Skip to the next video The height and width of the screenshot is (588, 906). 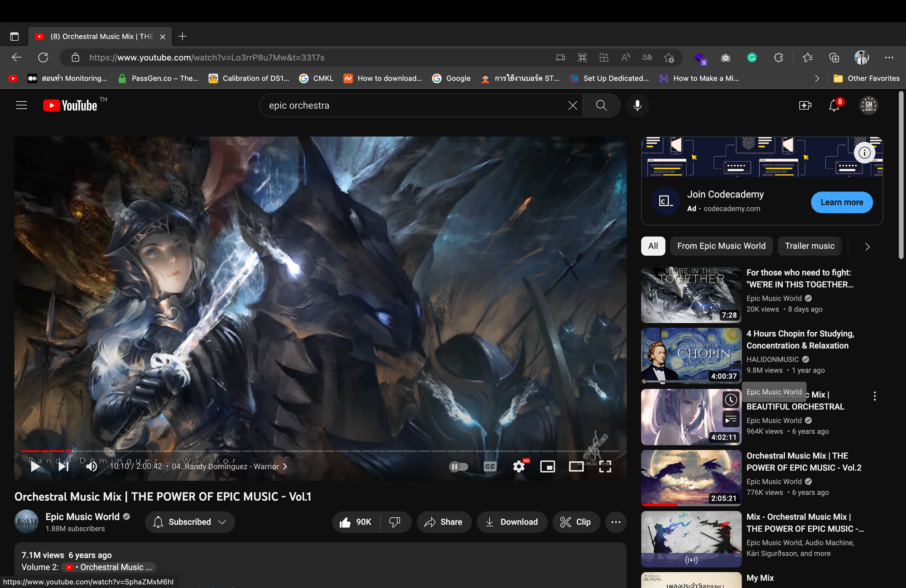pos(63,466)
